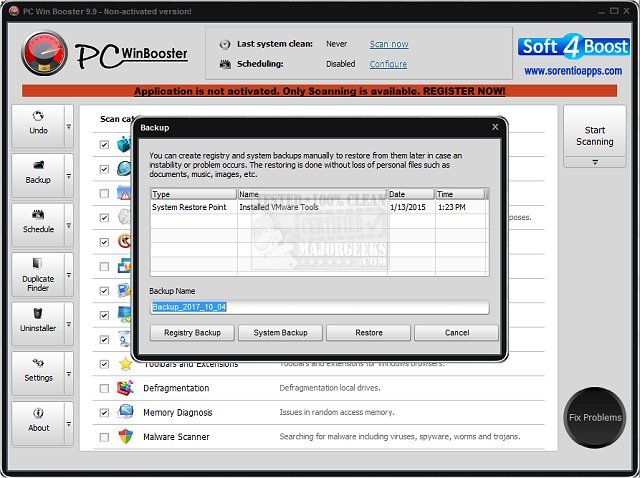Click the star icon for Toolbars and Extensions

pyautogui.click(x=125, y=363)
